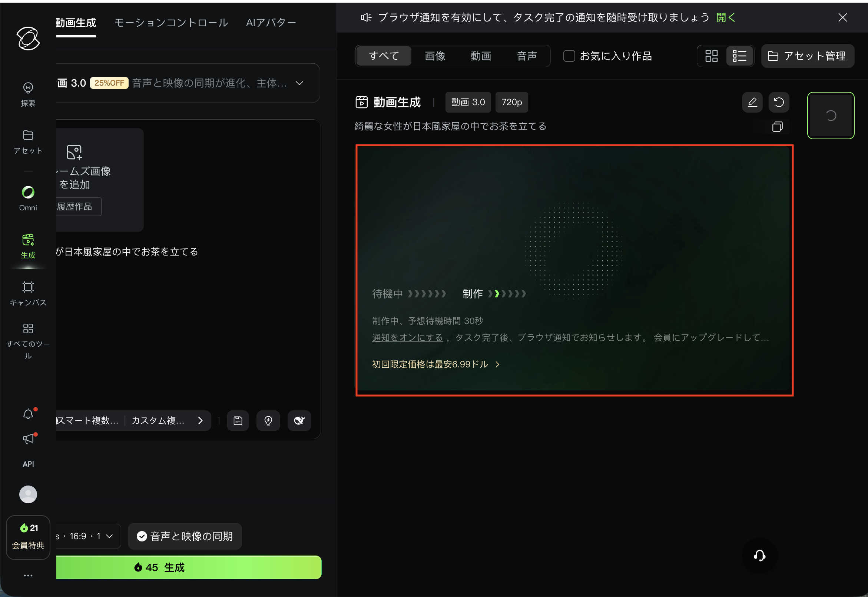Expand the 動画 3.0 model dropdown
Screen dimensions: 868x597
[x=299, y=83]
